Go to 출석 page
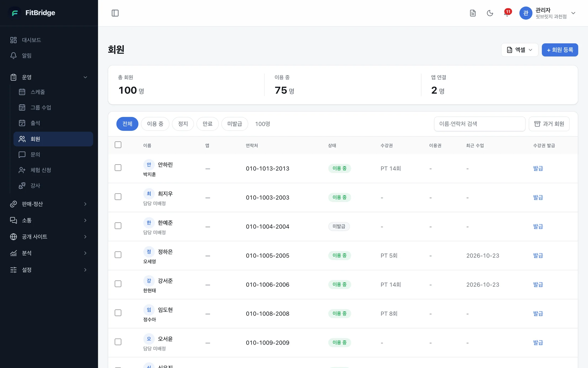The height and width of the screenshot is (368, 588). 53,123
